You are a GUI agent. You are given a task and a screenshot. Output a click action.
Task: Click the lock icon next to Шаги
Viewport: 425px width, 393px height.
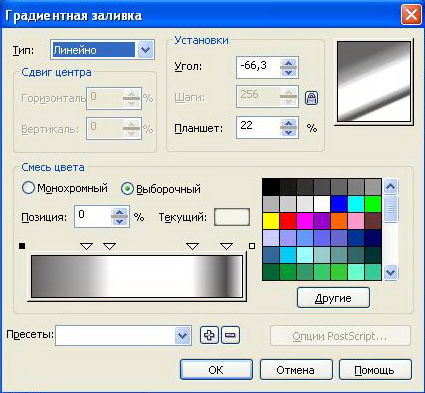coord(311,98)
